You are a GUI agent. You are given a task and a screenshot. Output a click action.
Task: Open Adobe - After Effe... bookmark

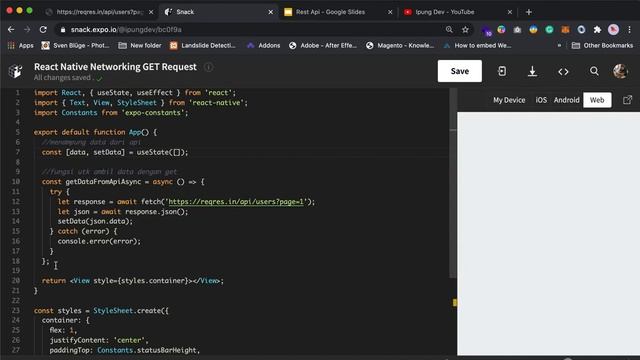click(x=323, y=45)
